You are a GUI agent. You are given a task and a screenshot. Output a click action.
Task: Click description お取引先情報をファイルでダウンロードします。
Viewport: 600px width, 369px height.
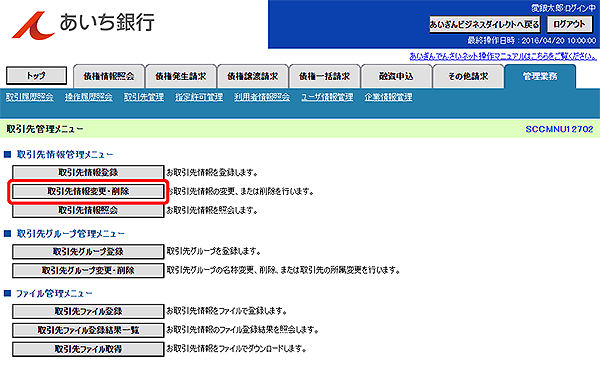point(236,349)
